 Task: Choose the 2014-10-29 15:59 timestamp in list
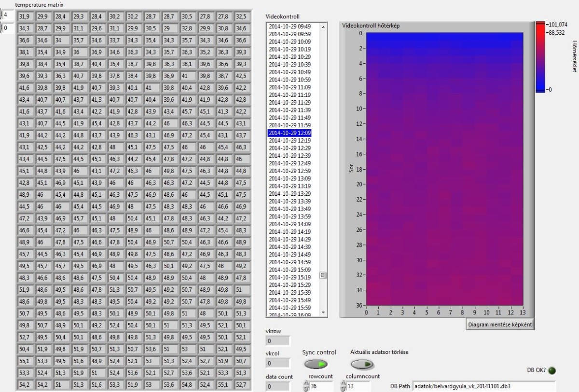tap(290, 308)
